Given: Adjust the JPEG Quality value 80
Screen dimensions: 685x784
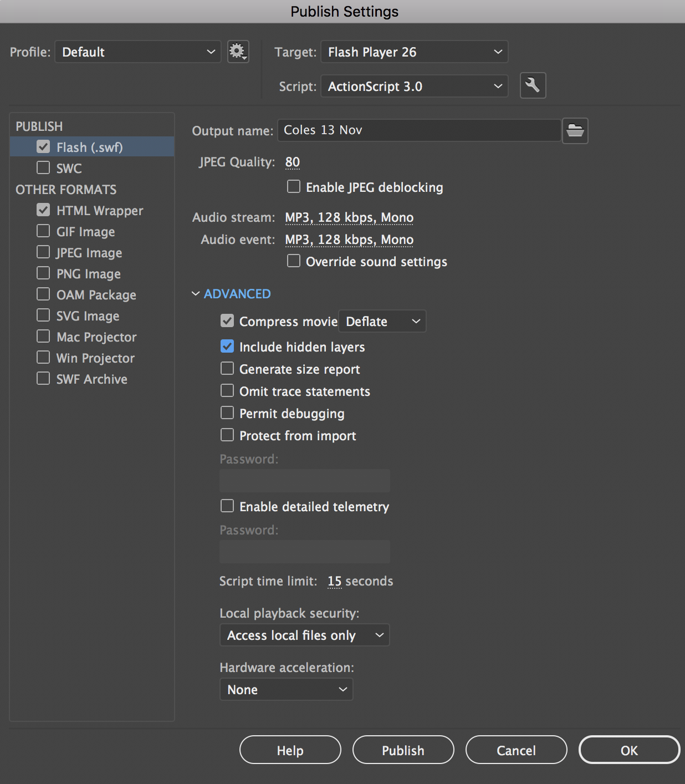Looking at the screenshot, I should (x=292, y=162).
